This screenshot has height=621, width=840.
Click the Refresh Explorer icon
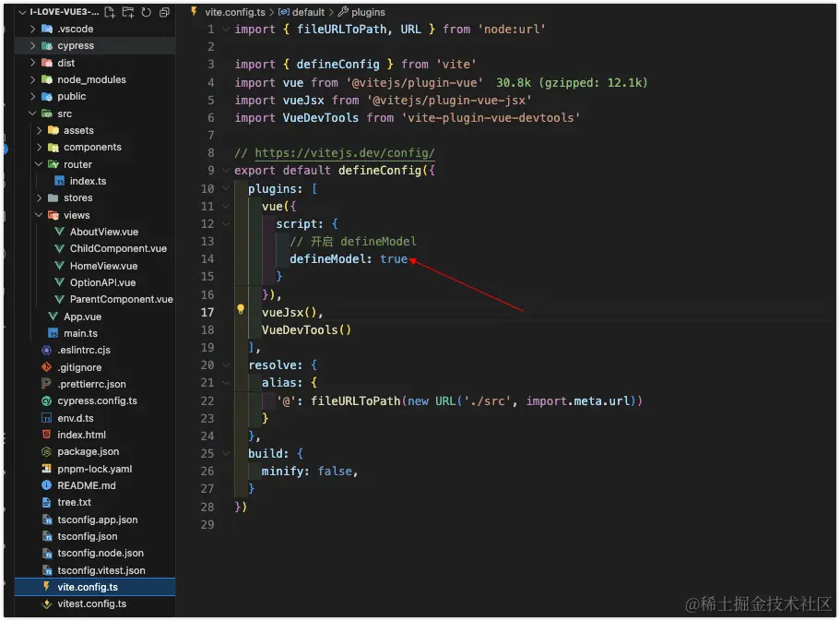(x=146, y=12)
